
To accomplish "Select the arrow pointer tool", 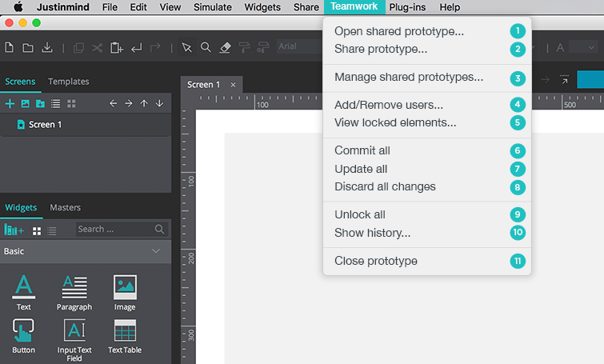I will 187,48.
